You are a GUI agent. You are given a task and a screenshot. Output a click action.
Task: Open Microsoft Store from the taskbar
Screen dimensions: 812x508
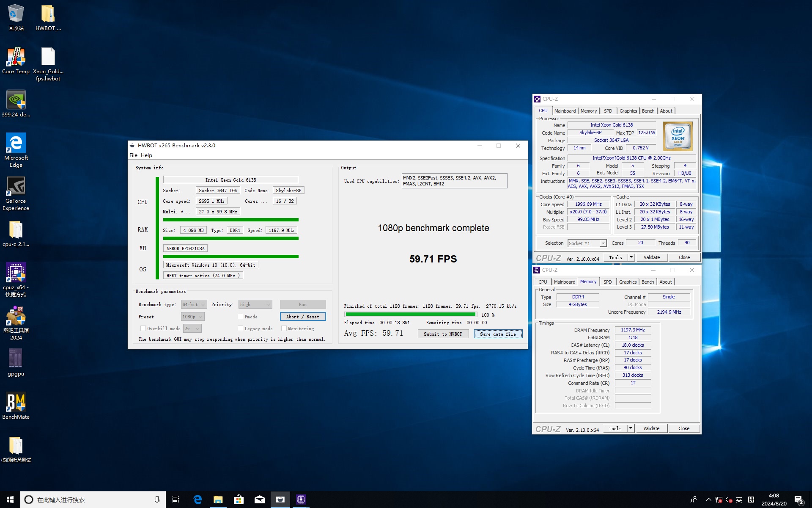pos(239,500)
